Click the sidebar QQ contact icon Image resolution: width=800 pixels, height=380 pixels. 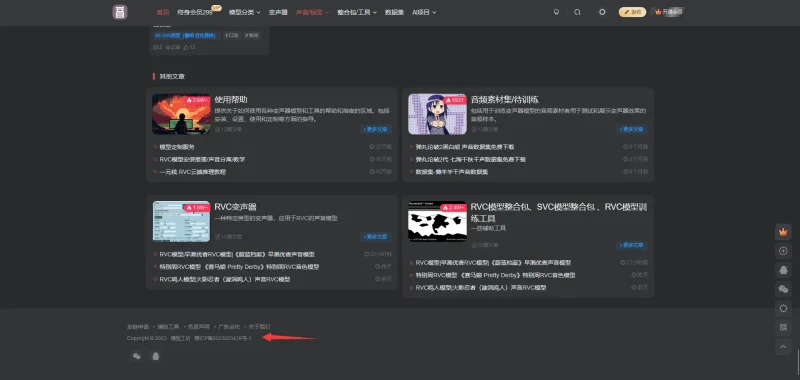pyautogui.click(x=783, y=270)
